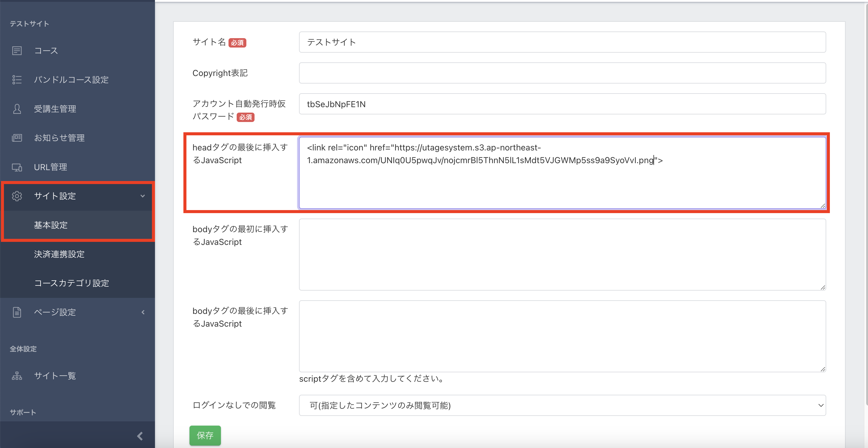Click the お知らせ管理 newspaper icon
Viewport: 868px width, 448px height.
[x=17, y=138]
